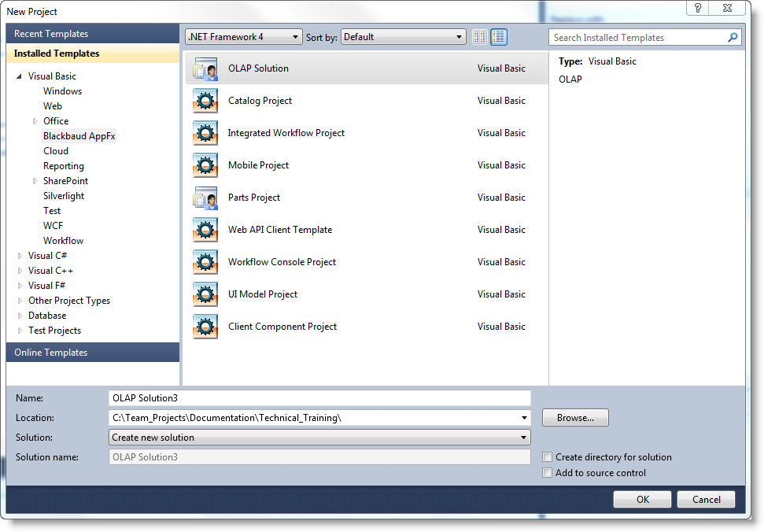Collapse the Visual Basic tree node
The image size is (764, 532).
(x=19, y=76)
